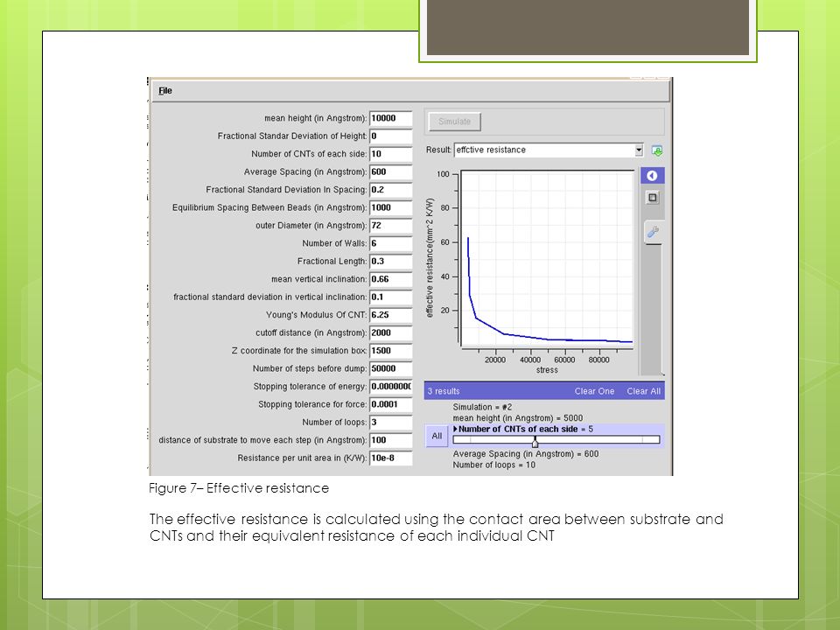Click the All button in results panel
This screenshot has height=630, width=840.
(x=437, y=436)
